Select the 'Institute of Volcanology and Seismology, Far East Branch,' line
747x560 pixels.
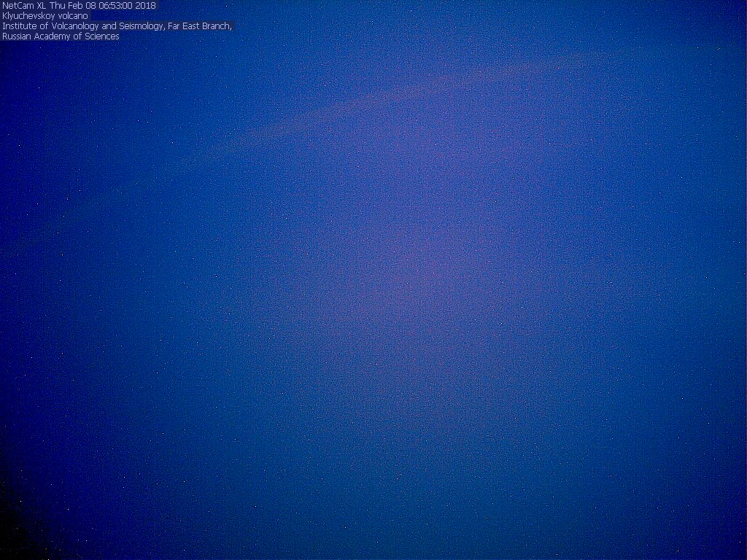click(x=117, y=26)
